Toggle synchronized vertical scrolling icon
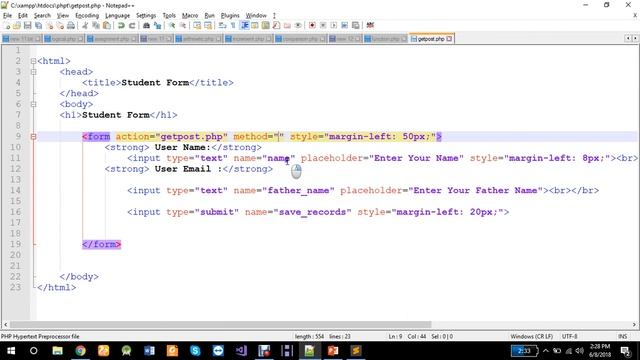 [x=197, y=25]
